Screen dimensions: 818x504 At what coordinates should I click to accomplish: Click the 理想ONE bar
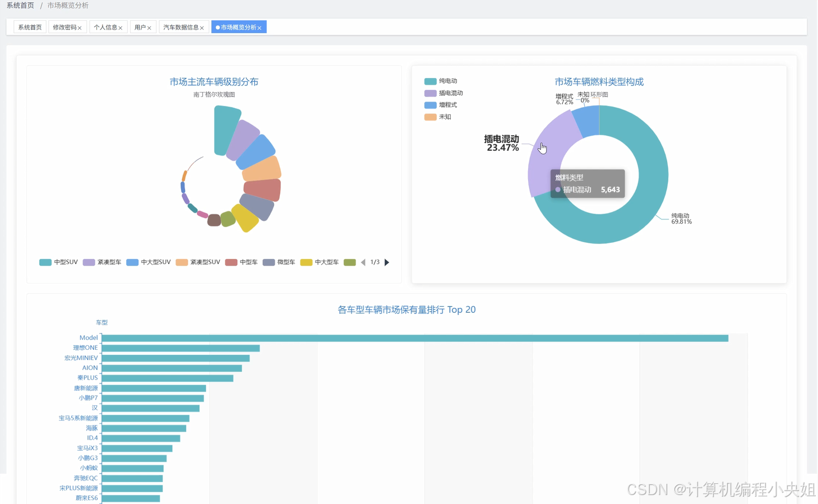coord(181,348)
